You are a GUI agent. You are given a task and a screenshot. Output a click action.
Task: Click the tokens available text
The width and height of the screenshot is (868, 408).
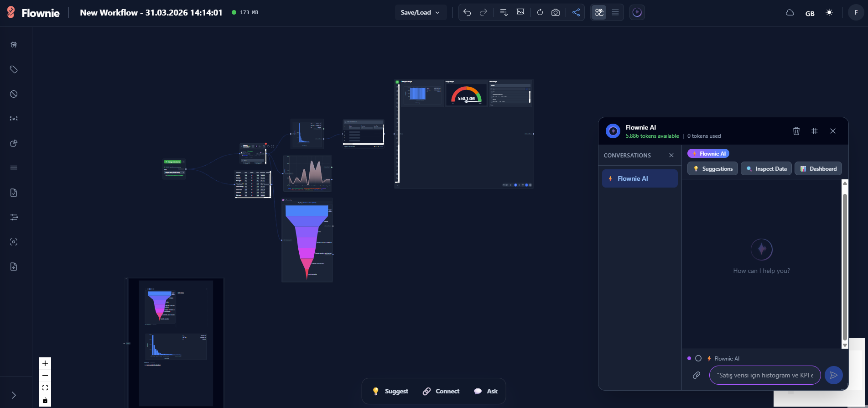tap(652, 136)
